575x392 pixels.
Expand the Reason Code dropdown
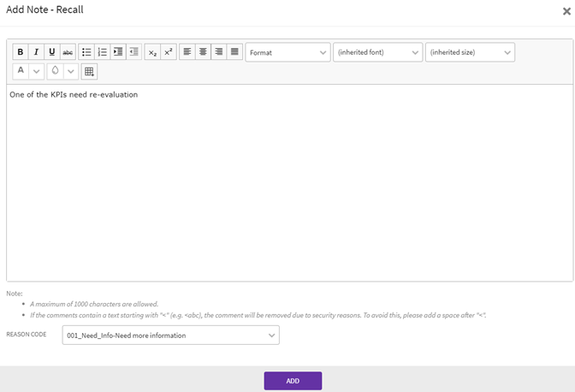(171, 336)
